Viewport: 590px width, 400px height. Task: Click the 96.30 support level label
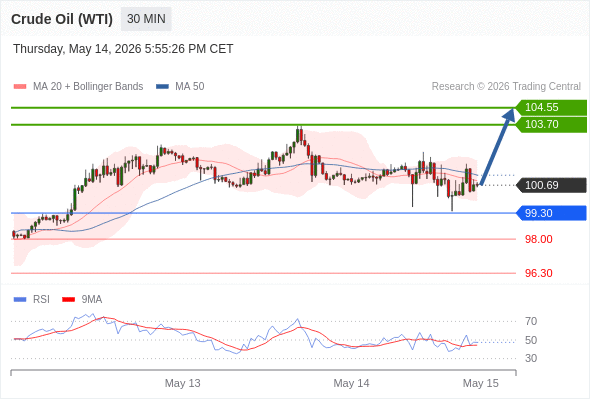[x=538, y=273]
